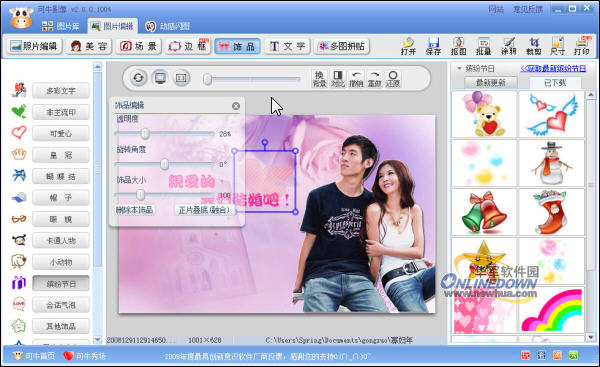The height and width of the screenshot is (367, 600).
Task: Click the category list scroll-down arrow
Action: (98, 339)
